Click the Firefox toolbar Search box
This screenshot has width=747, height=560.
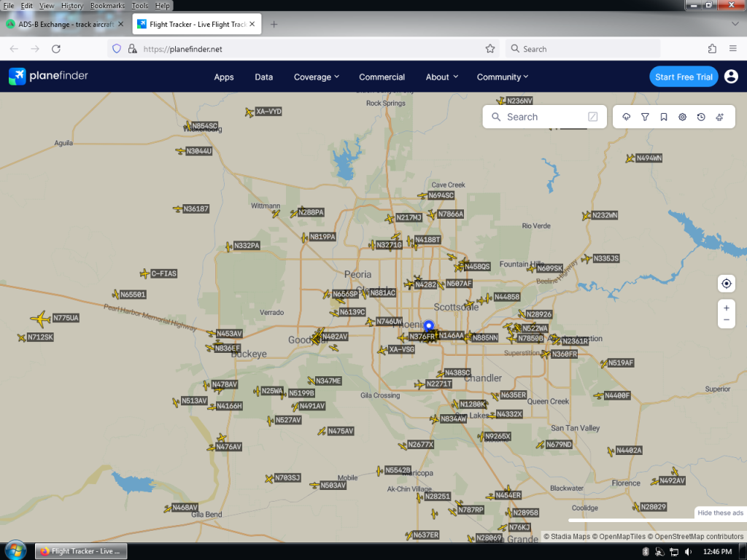pos(583,49)
